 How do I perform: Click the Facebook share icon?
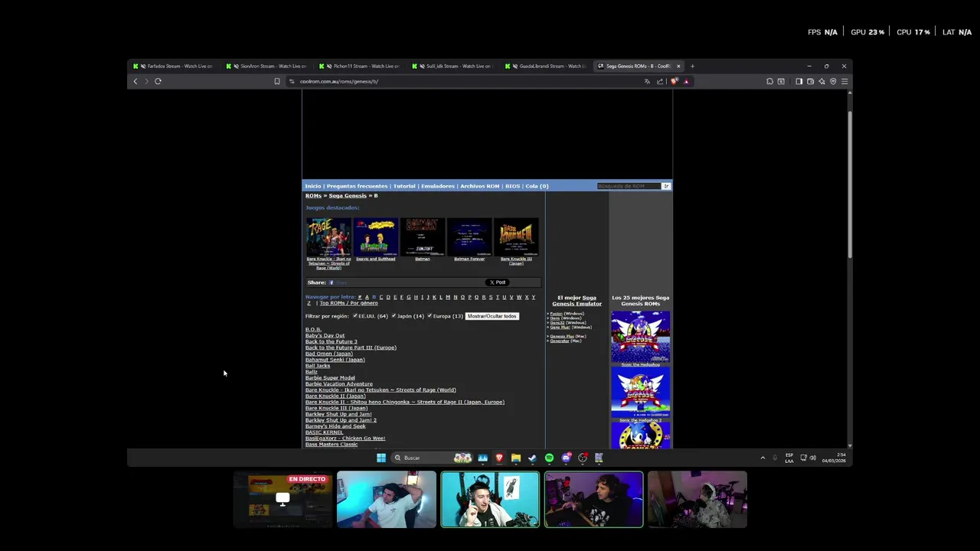coord(332,282)
